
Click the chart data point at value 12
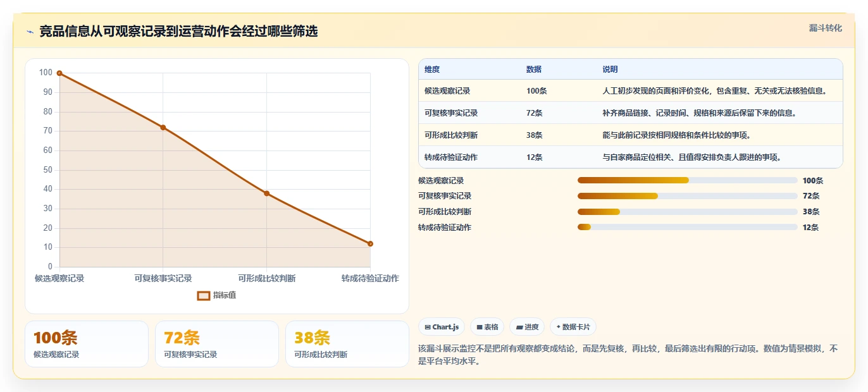[370, 243]
